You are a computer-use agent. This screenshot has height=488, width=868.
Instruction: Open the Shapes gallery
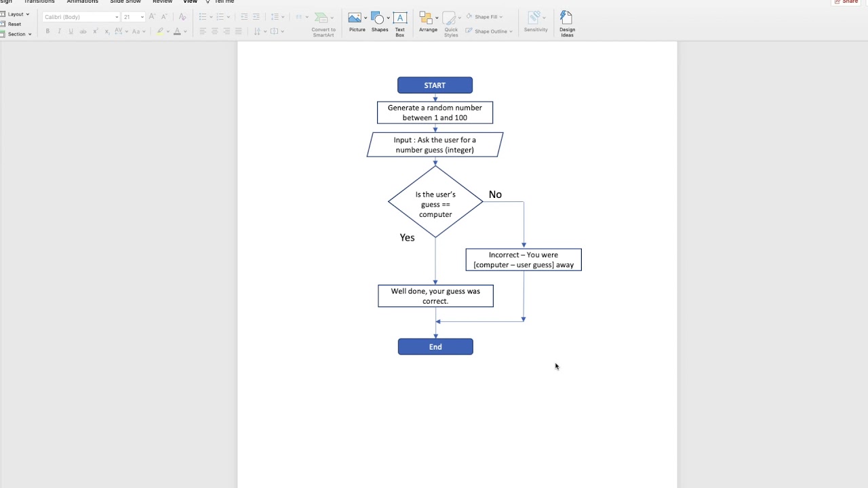pos(380,22)
